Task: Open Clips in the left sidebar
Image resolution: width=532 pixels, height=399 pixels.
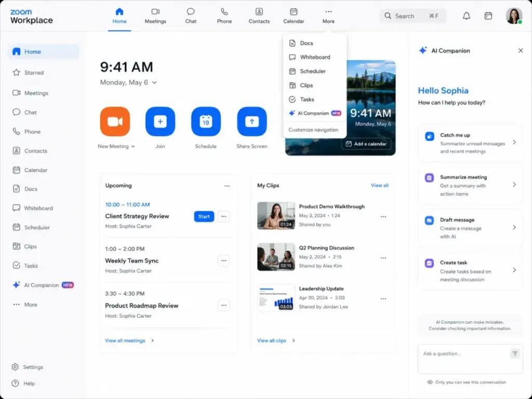Action: pyautogui.click(x=24, y=246)
